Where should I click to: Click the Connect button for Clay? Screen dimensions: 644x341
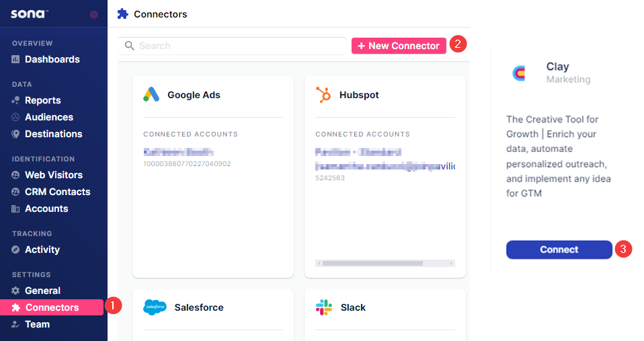tap(559, 250)
